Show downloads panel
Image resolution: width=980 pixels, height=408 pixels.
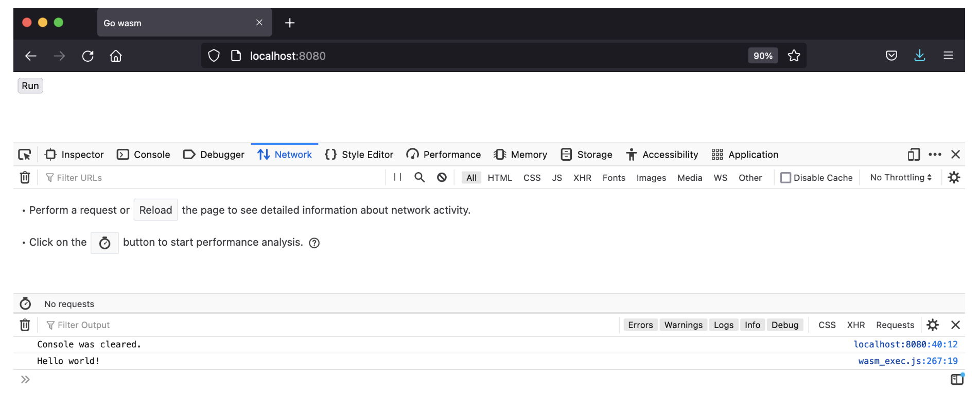pos(920,56)
